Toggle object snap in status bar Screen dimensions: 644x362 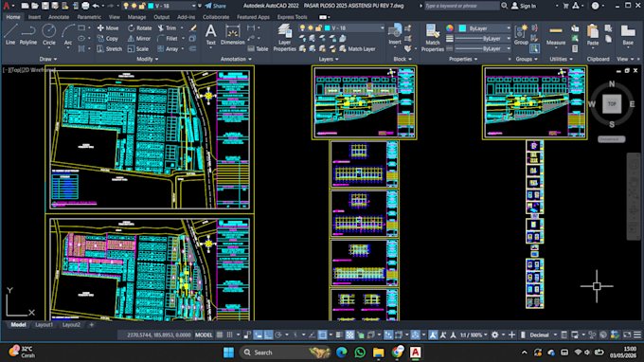pyautogui.click(x=322, y=335)
